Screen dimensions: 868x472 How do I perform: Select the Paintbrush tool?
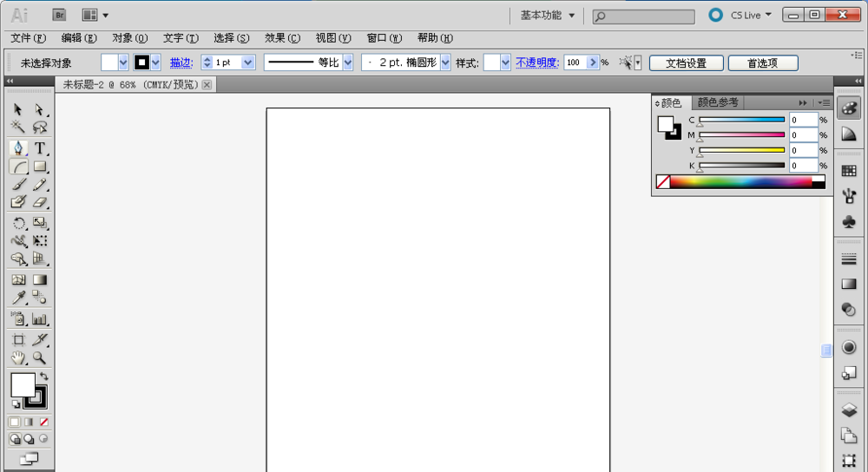pyautogui.click(x=17, y=184)
